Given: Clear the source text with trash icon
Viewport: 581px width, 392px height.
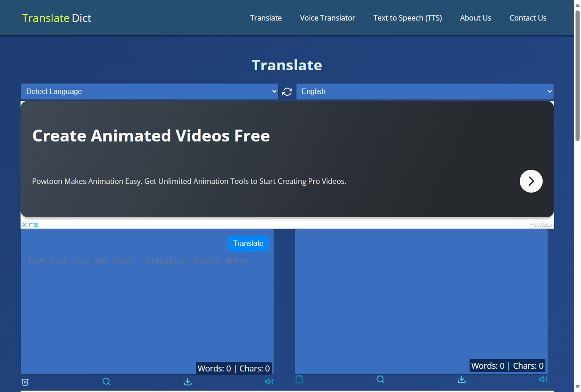Looking at the screenshot, I should point(25,382).
